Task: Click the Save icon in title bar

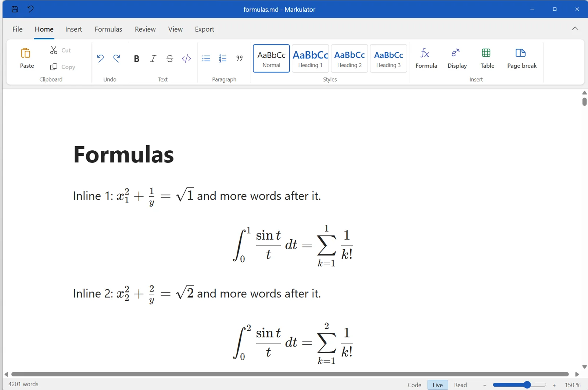Action: pos(15,9)
